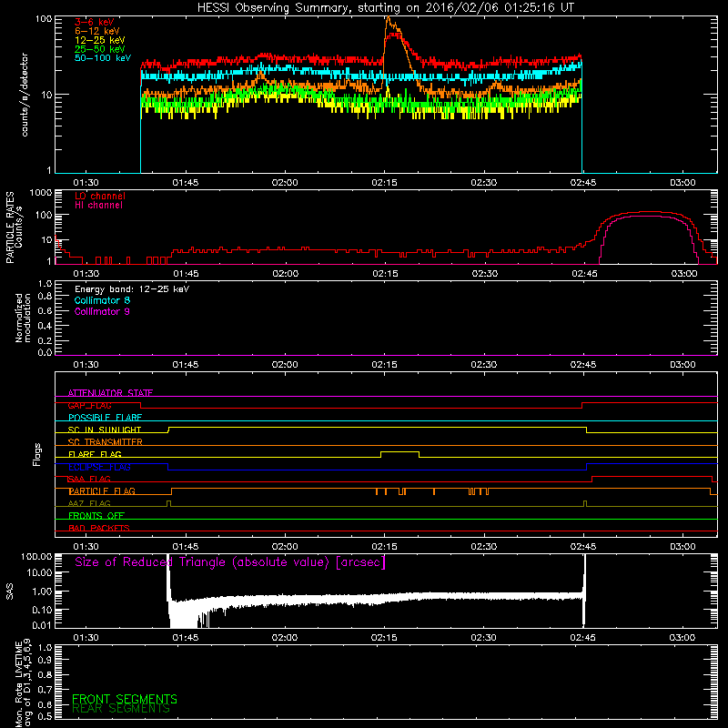Click the 6-12 keV flare peak near 02:15

coord(389,19)
